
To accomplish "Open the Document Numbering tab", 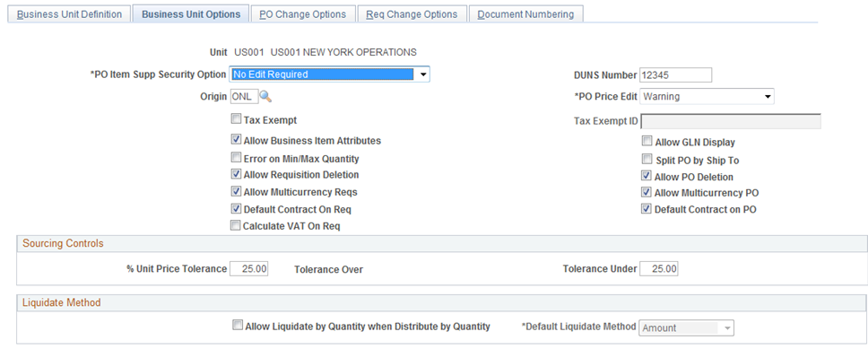I will [525, 14].
